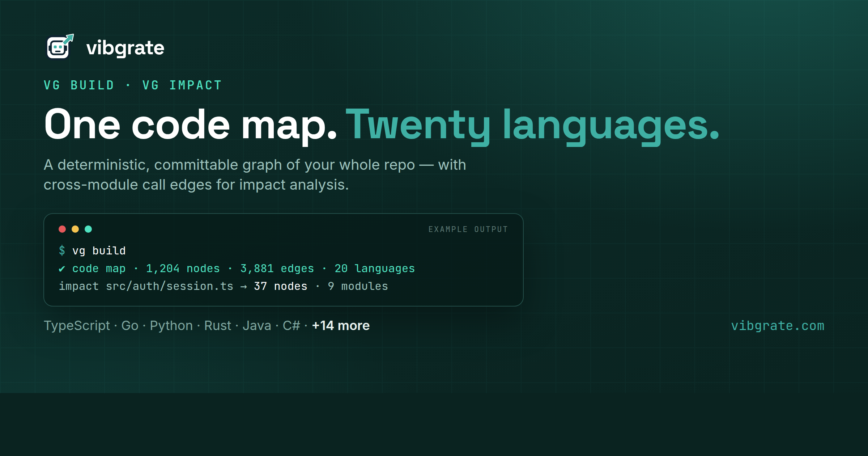Click the Java language name
Screen dimensions: 868x456
pos(257,326)
